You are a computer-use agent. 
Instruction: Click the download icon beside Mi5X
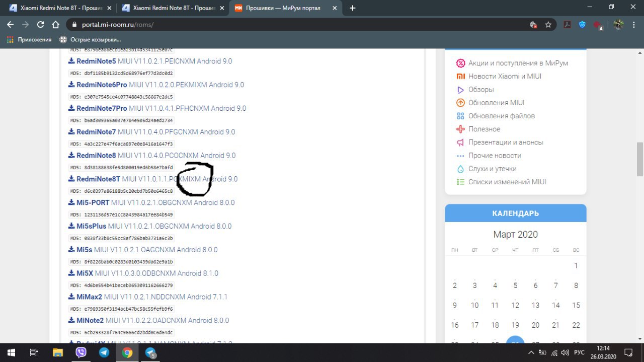pyautogui.click(x=71, y=273)
